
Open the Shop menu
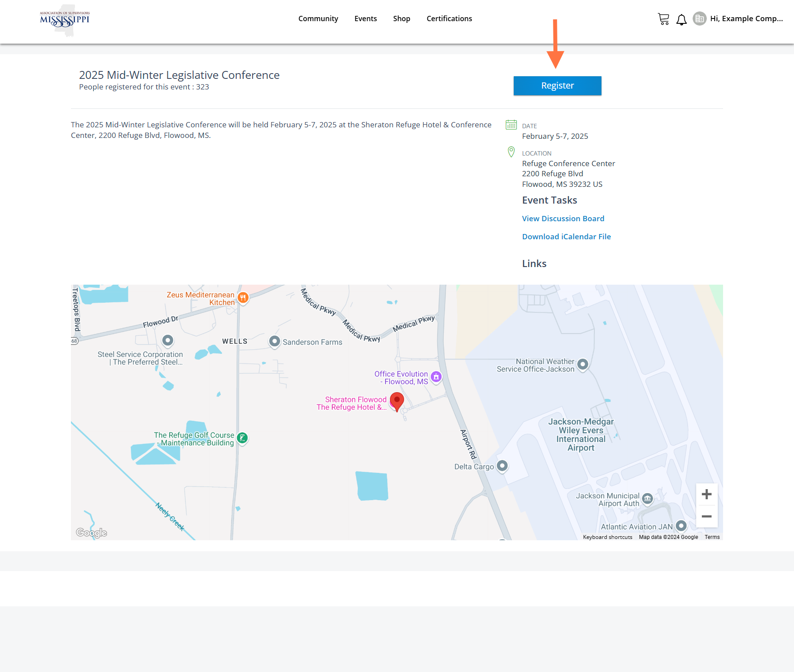click(x=401, y=19)
